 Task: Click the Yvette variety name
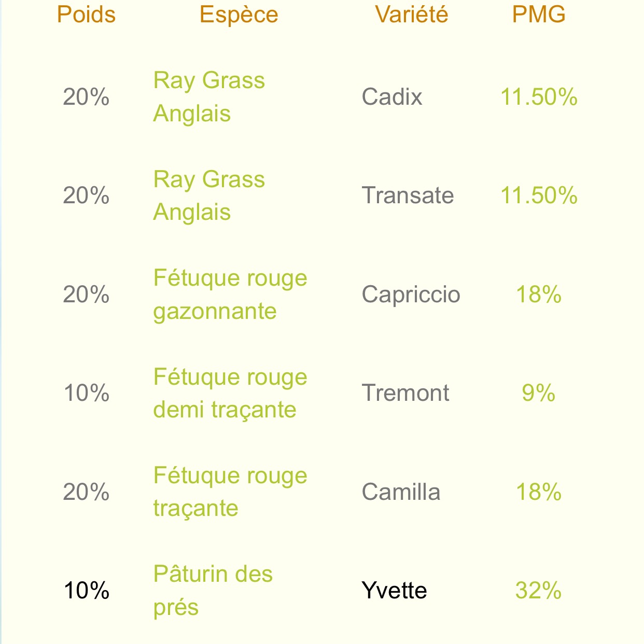click(x=394, y=591)
